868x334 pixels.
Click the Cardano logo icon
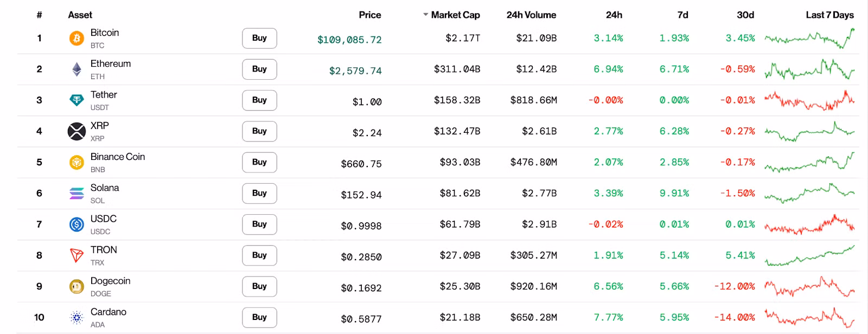[x=76, y=317]
